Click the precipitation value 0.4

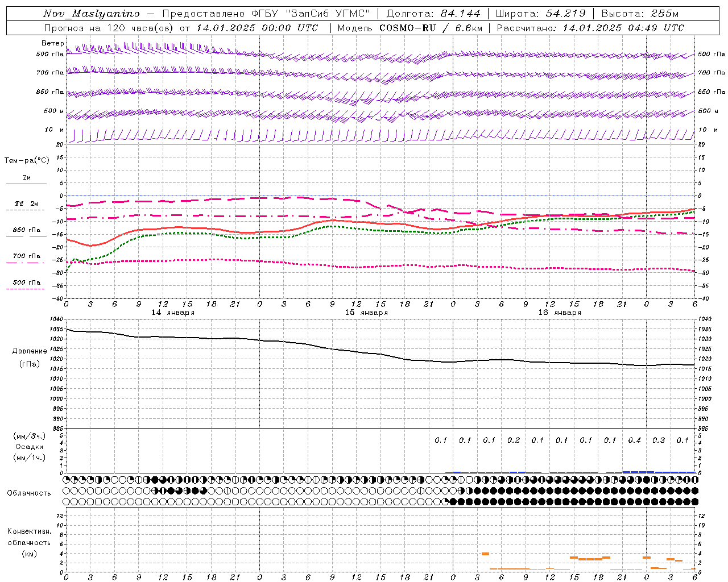click(635, 440)
